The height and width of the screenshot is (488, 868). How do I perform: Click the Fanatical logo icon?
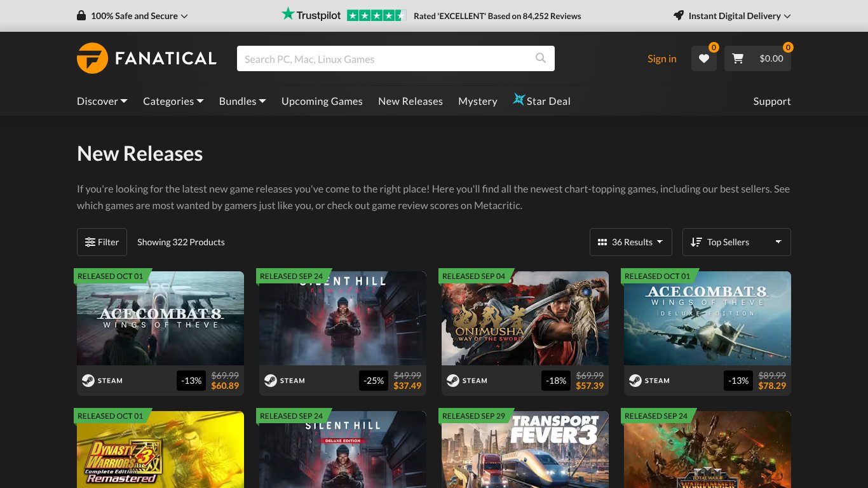(93, 58)
